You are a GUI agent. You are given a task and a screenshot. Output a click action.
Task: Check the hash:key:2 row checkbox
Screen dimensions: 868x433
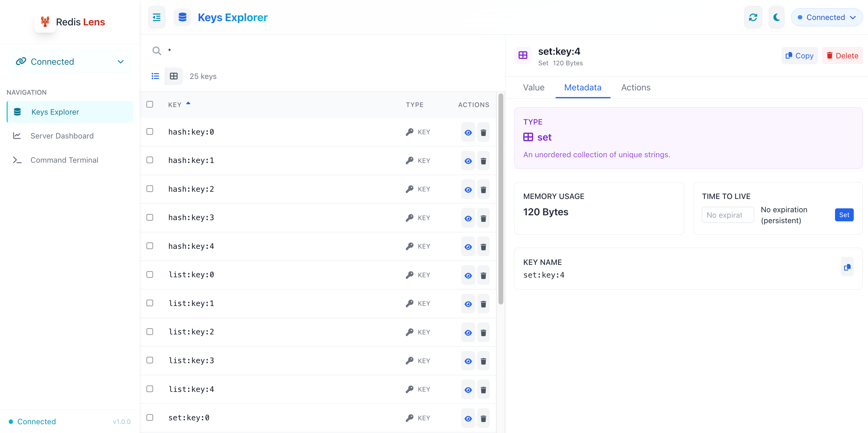click(150, 189)
